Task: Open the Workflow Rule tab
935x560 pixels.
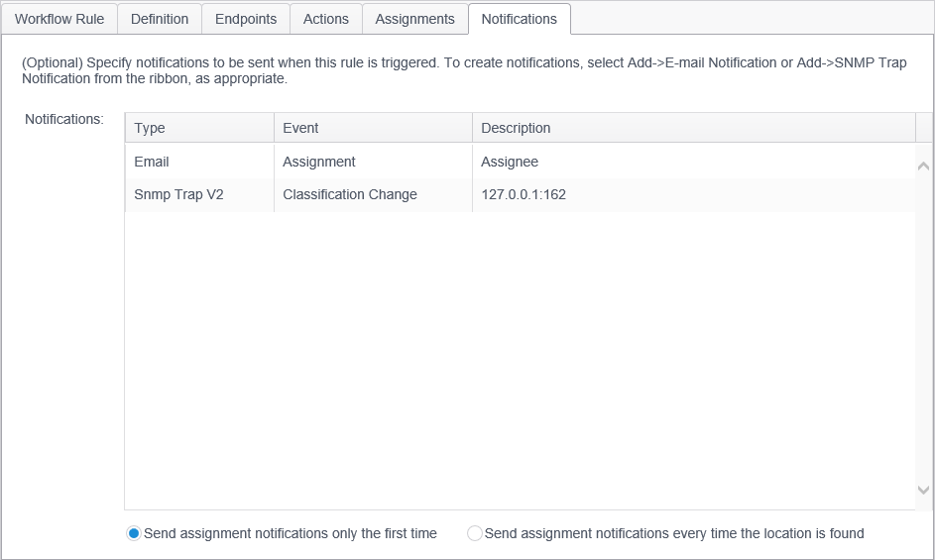Action: (x=59, y=19)
